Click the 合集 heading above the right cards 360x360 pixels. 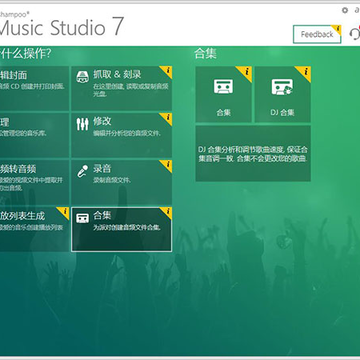pyautogui.click(x=205, y=53)
